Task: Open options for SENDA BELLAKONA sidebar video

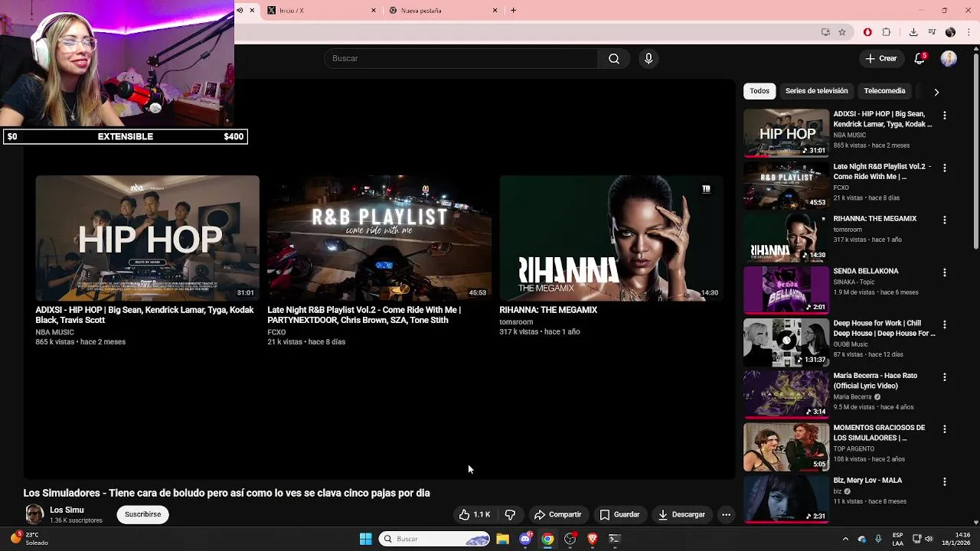Action: 944,272
